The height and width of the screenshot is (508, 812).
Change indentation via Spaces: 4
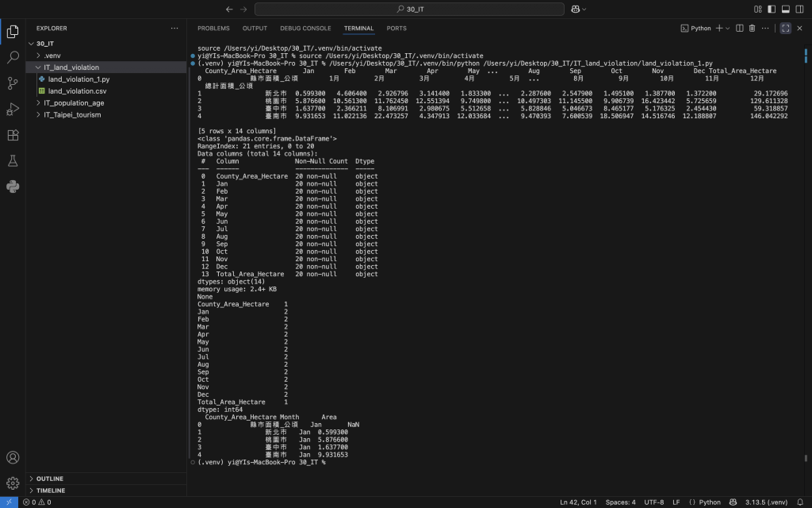(620, 502)
